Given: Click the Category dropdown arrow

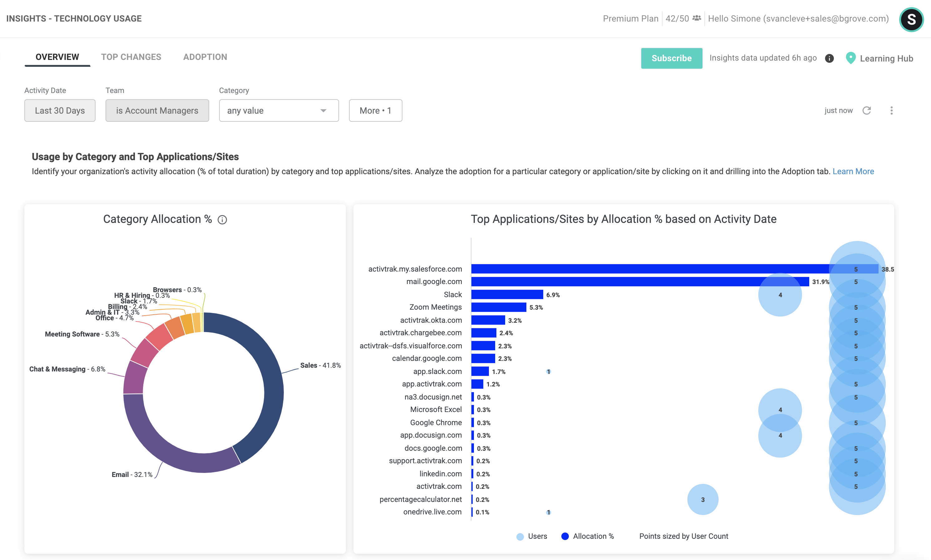Looking at the screenshot, I should pyautogui.click(x=323, y=111).
